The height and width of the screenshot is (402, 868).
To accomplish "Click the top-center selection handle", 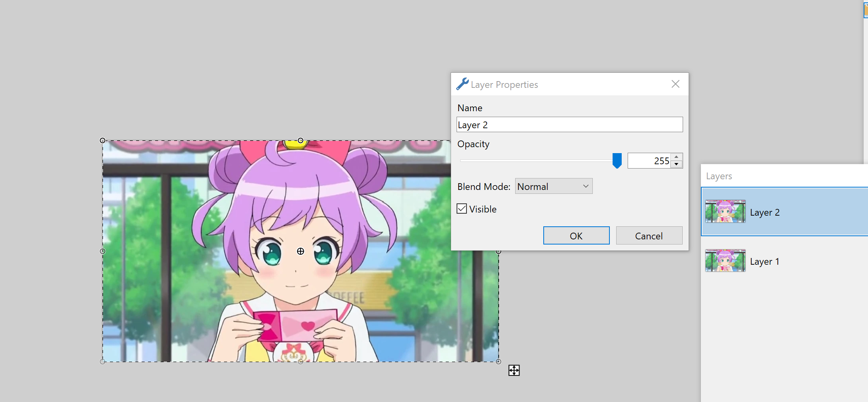I will [x=301, y=140].
